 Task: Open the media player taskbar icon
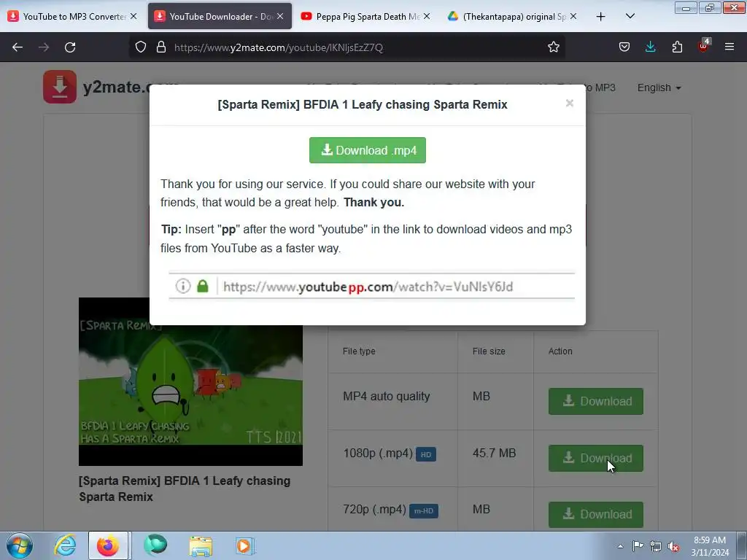(245, 545)
